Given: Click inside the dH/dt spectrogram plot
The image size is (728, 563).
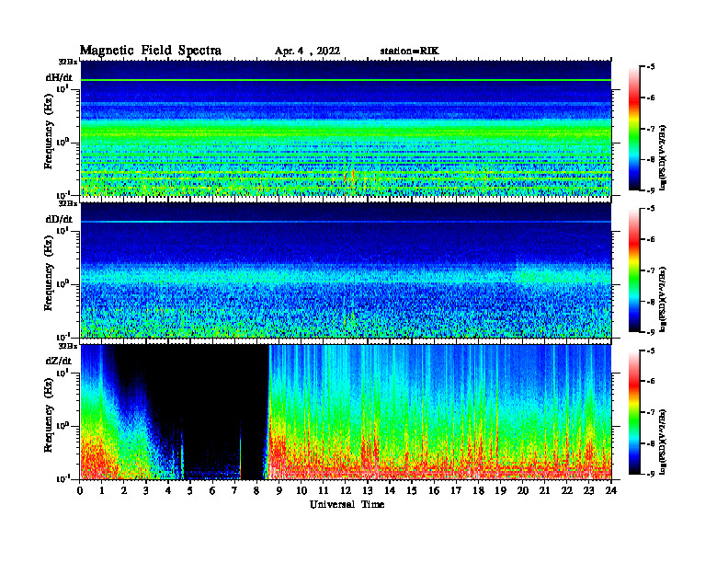Looking at the screenshot, I should (x=346, y=128).
